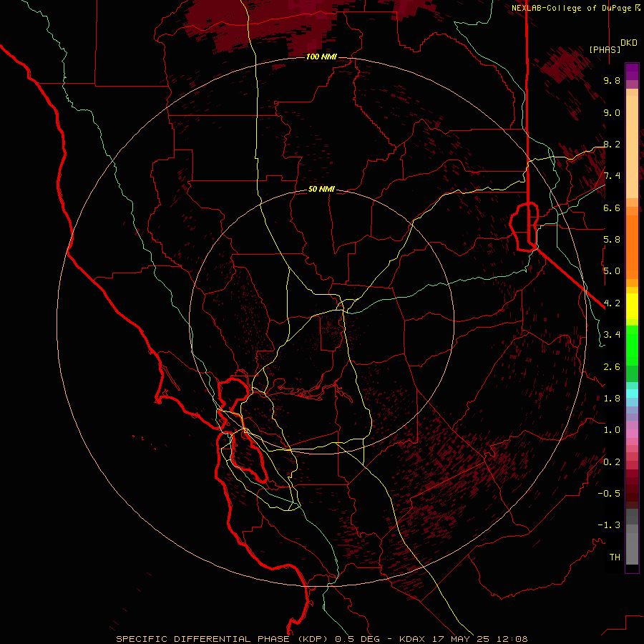Pick the bright green band of the color scale
The image size is (644, 644).
tap(632, 345)
